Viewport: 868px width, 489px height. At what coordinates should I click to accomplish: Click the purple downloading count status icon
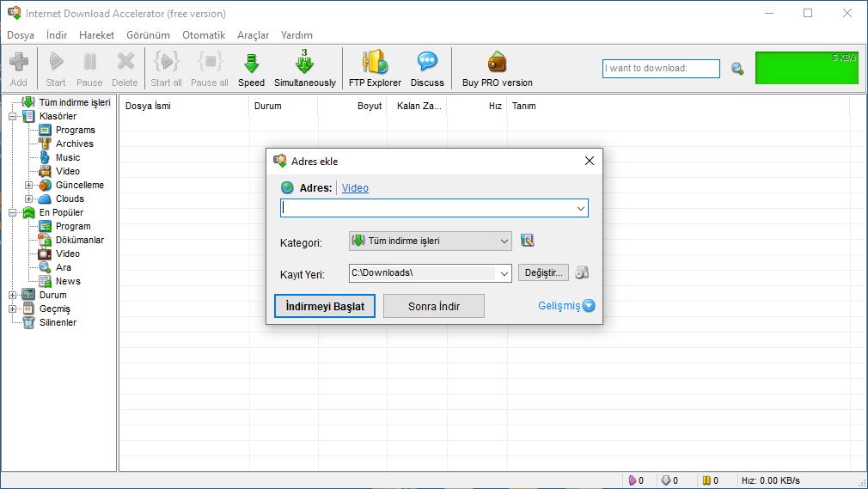[x=633, y=480]
